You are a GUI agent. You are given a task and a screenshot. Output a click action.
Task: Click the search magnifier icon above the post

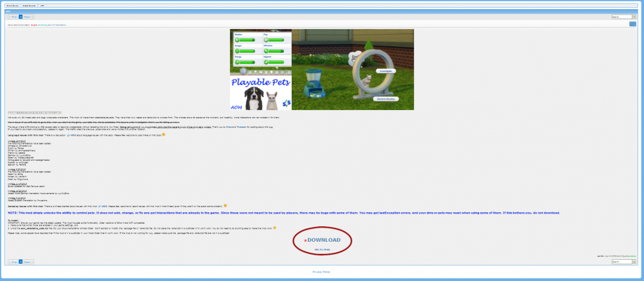(x=634, y=17)
